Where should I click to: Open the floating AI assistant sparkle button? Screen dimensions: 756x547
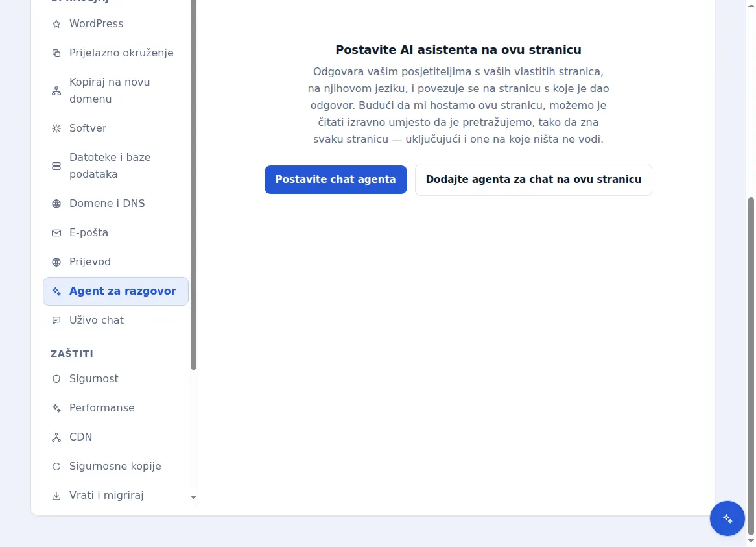pos(727,518)
